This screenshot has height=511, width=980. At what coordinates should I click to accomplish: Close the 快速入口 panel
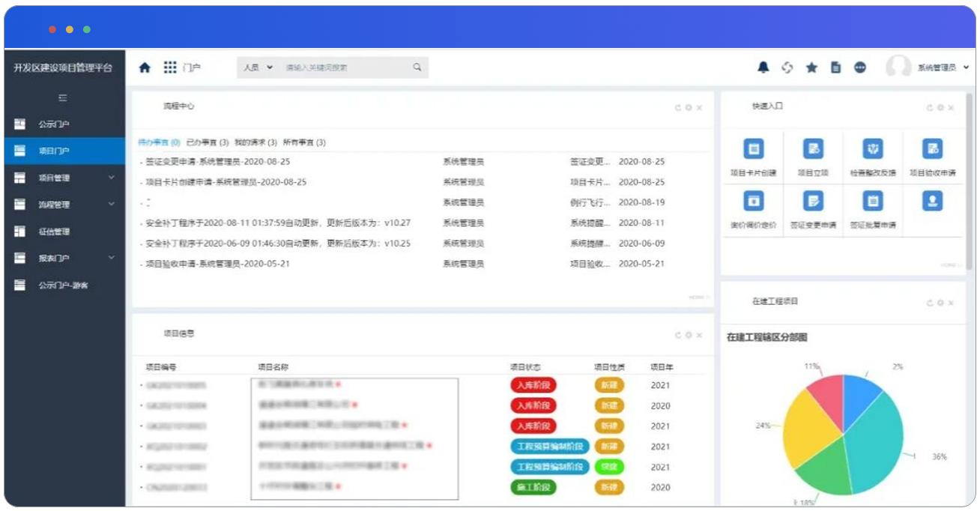point(951,108)
